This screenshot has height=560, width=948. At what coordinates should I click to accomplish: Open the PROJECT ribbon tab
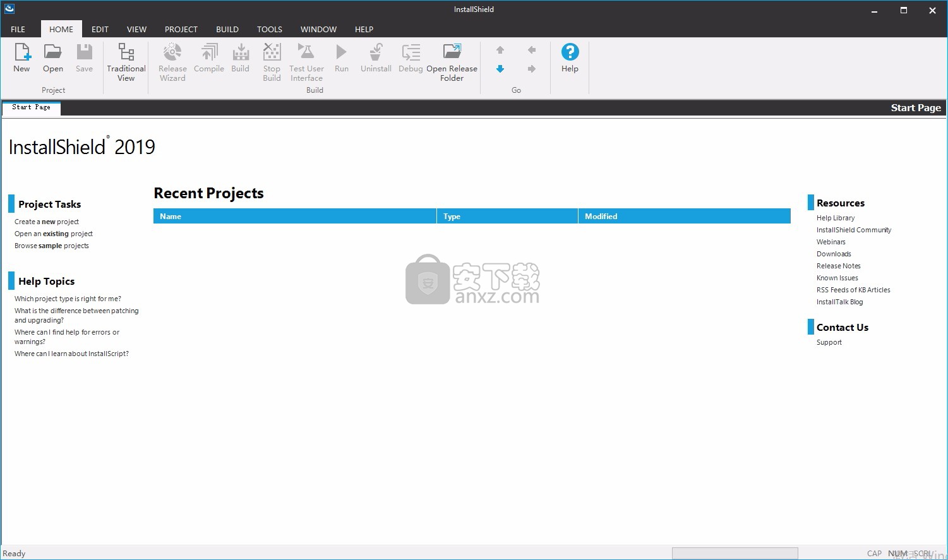[181, 29]
